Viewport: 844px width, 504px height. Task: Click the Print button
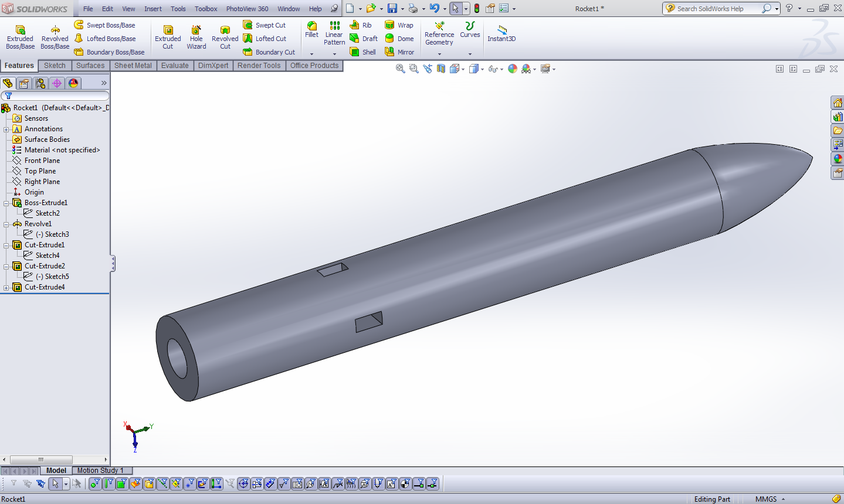click(x=413, y=8)
